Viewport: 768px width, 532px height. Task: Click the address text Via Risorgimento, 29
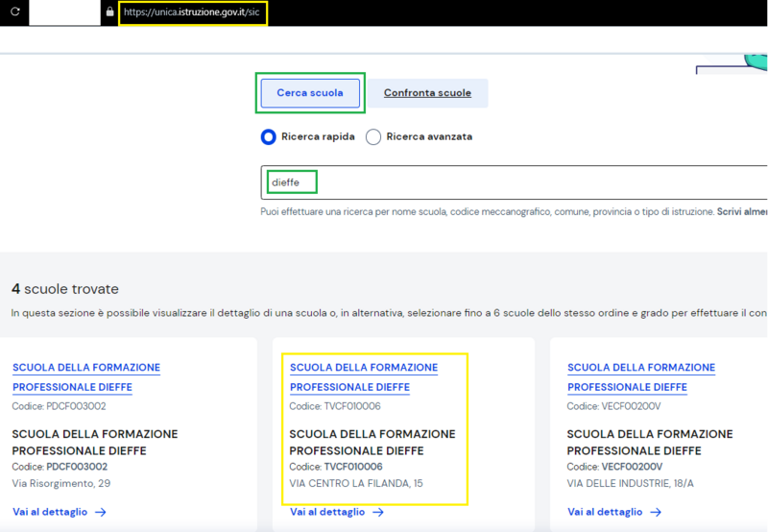tap(61, 483)
